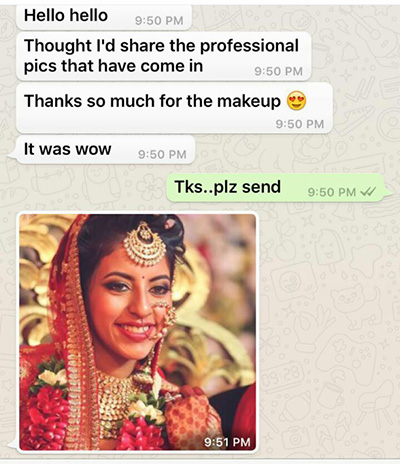Click the word "makeup" in the third message
Screen dimensions: 400x464
(x=249, y=102)
